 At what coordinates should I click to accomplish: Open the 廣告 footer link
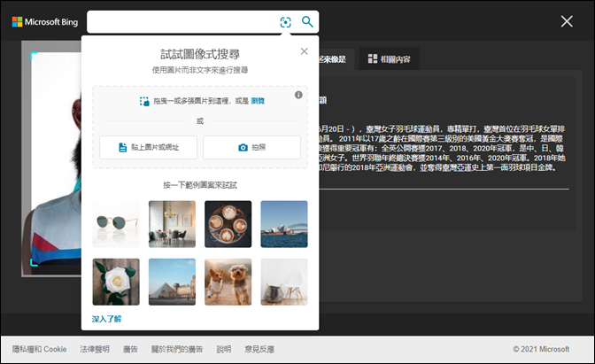tap(130, 349)
